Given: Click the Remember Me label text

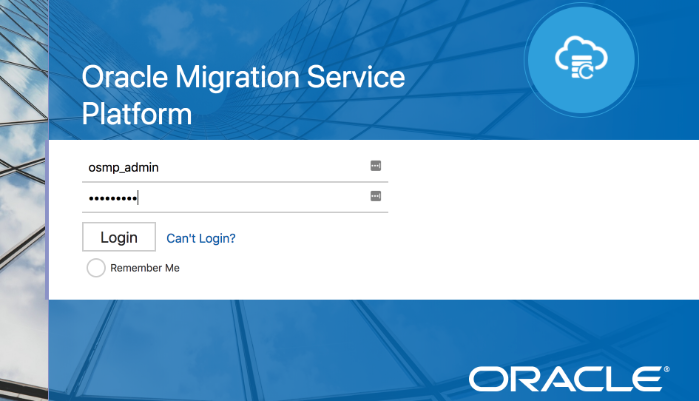Looking at the screenshot, I should (145, 268).
